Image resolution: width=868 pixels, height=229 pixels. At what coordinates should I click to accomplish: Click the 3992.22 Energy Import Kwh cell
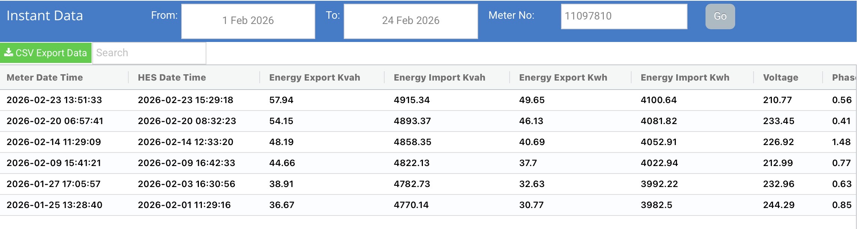659,184
